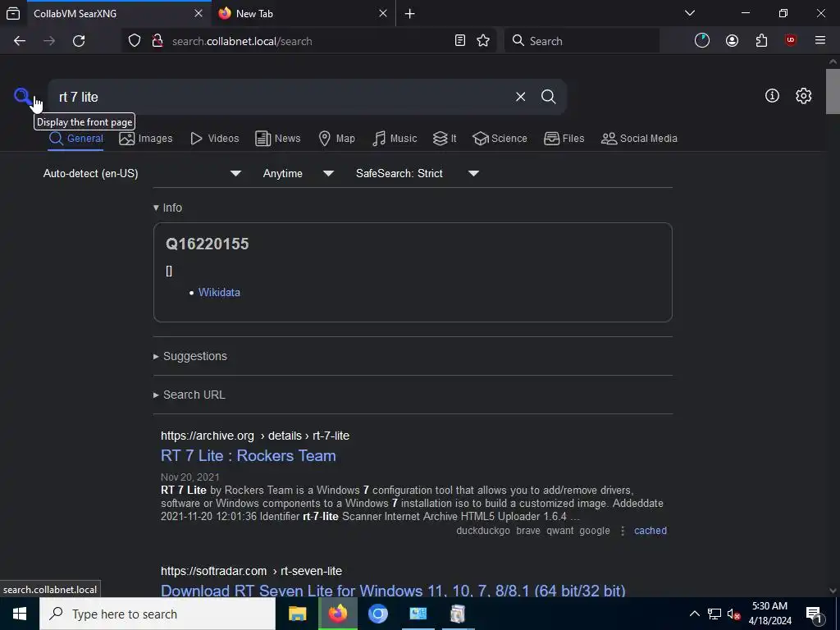Open the cached link for archive.org result
This screenshot has width=840, height=630.
(x=651, y=531)
